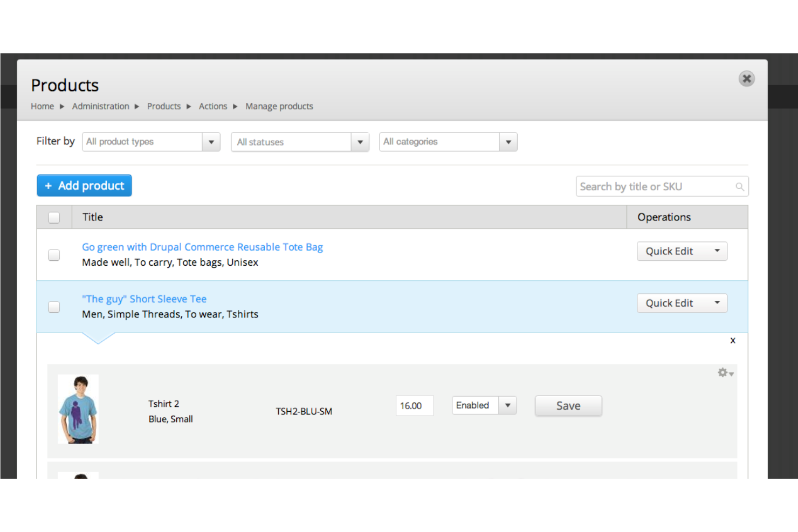798x532 pixels.
Task: Click the blue Tshirt 2 thumbnail image
Action: pyautogui.click(x=78, y=409)
